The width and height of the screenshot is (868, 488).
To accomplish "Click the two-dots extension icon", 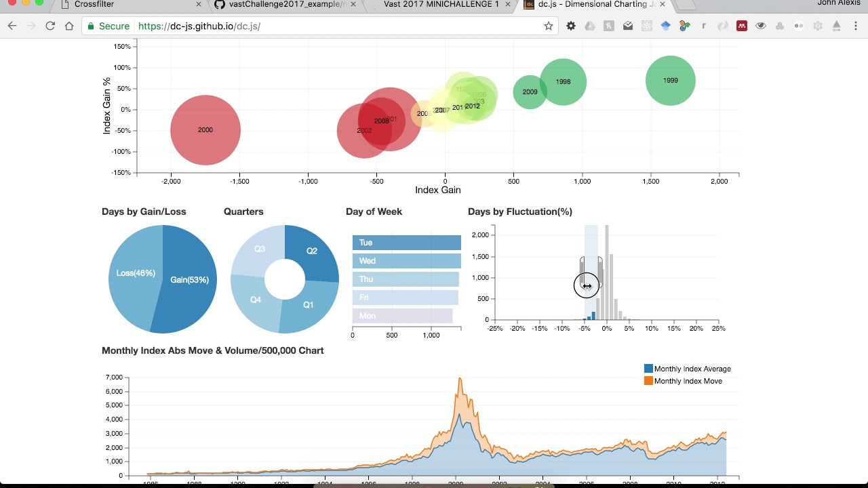I will tap(799, 26).
